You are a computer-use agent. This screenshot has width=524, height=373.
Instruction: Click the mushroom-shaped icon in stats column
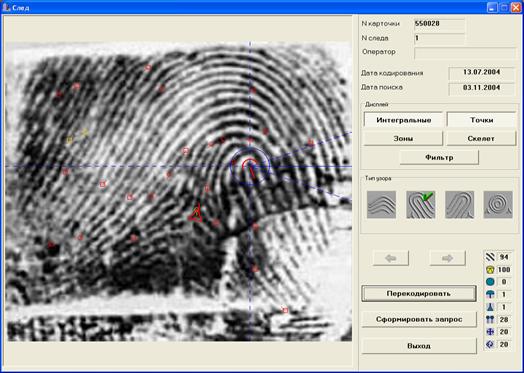pos(490,294)
